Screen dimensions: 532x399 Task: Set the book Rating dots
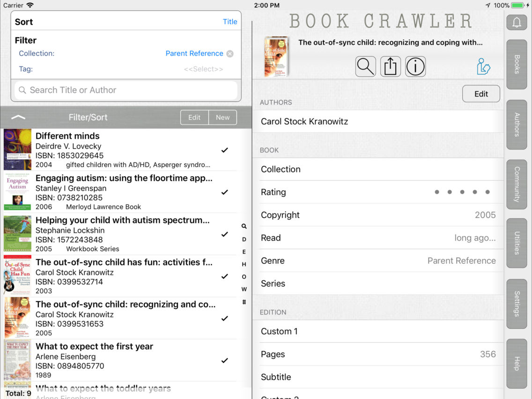click(462, 192)
